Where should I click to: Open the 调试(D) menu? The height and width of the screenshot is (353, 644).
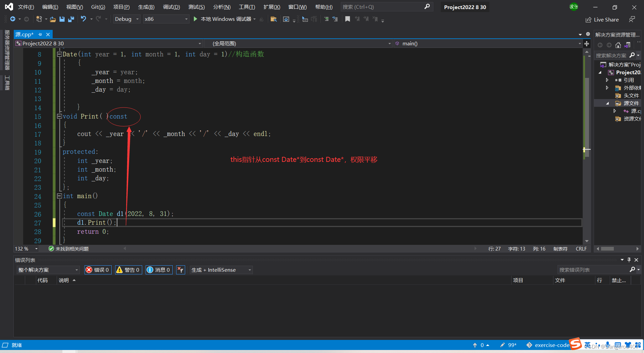[x=171, y=7]
